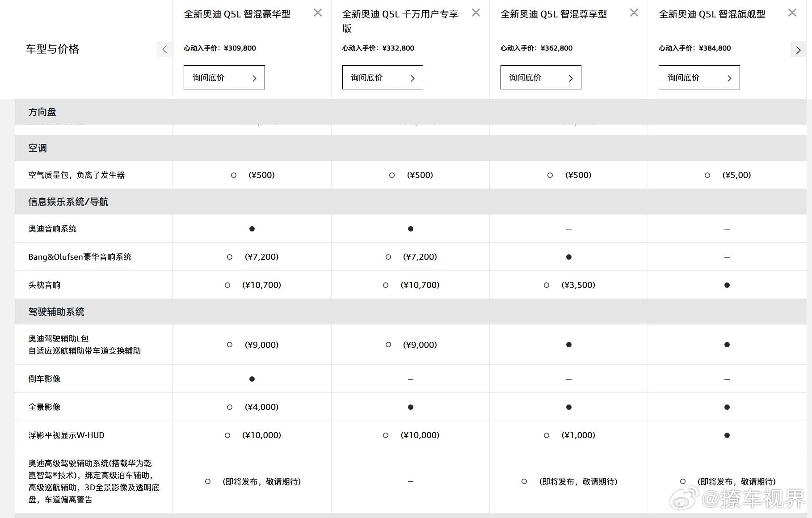Click the 全新奥迪 Q5L 智混旗舰型 title
812x518 pixels.
(x=712, y=14)
